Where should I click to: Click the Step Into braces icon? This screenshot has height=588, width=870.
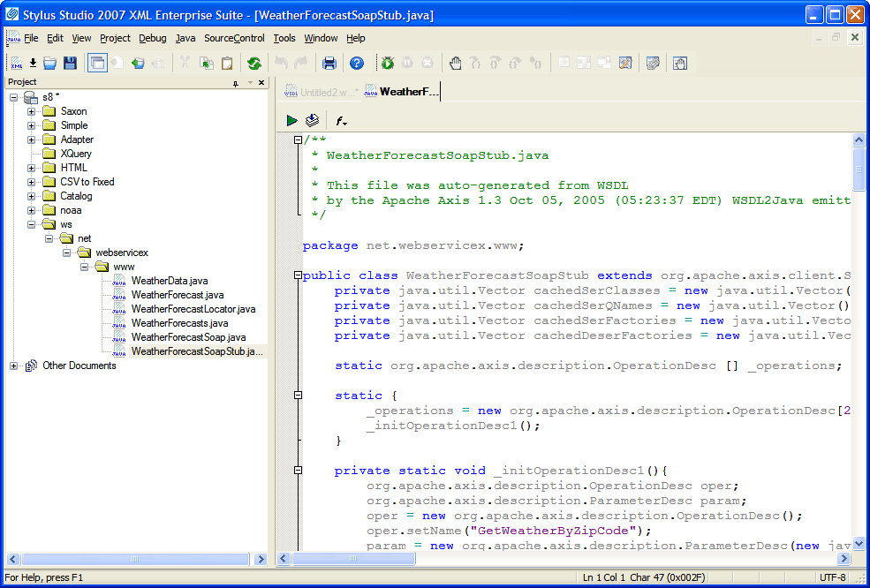click(475, 64)
